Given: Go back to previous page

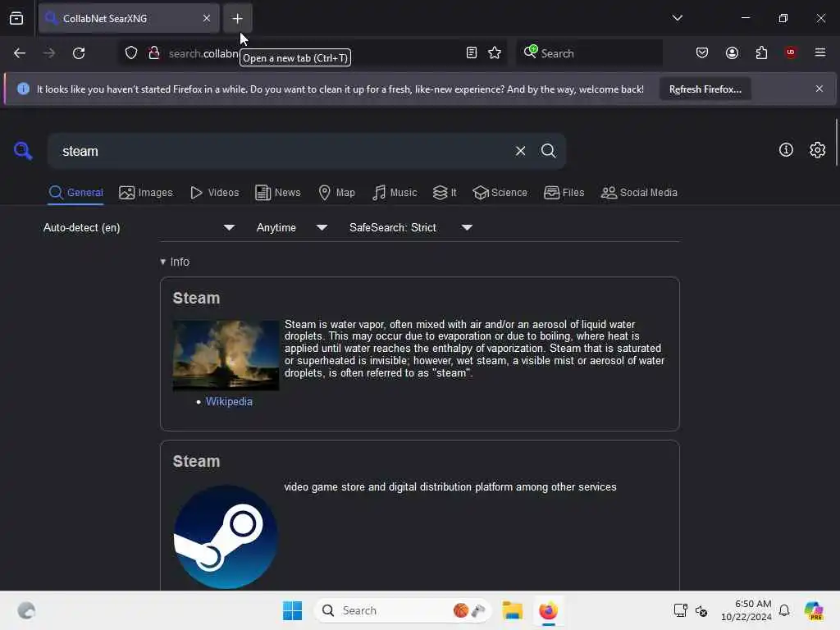Looking at the screenshot, I should (x=20, y=53).
